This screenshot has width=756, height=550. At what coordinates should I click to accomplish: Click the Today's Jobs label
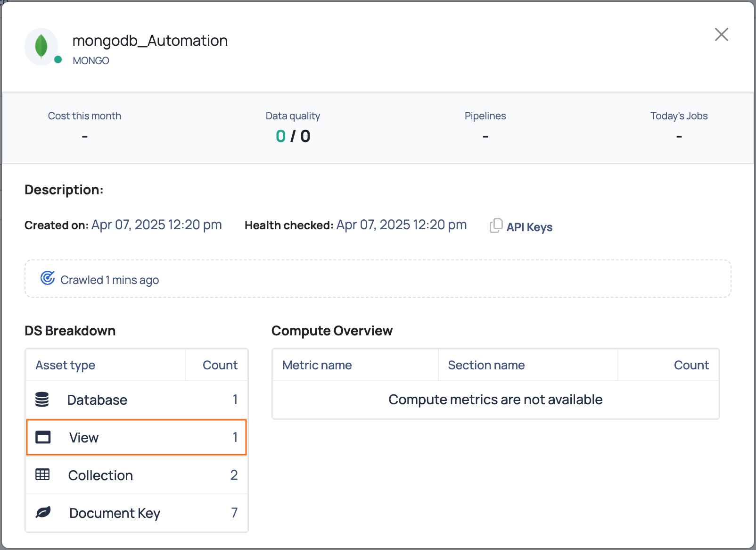[x=679, y=116]
